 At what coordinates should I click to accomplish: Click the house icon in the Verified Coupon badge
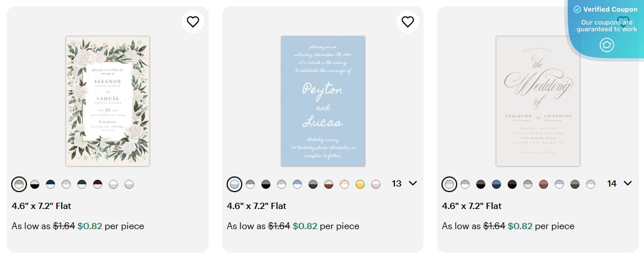click(x=607, y=45)
